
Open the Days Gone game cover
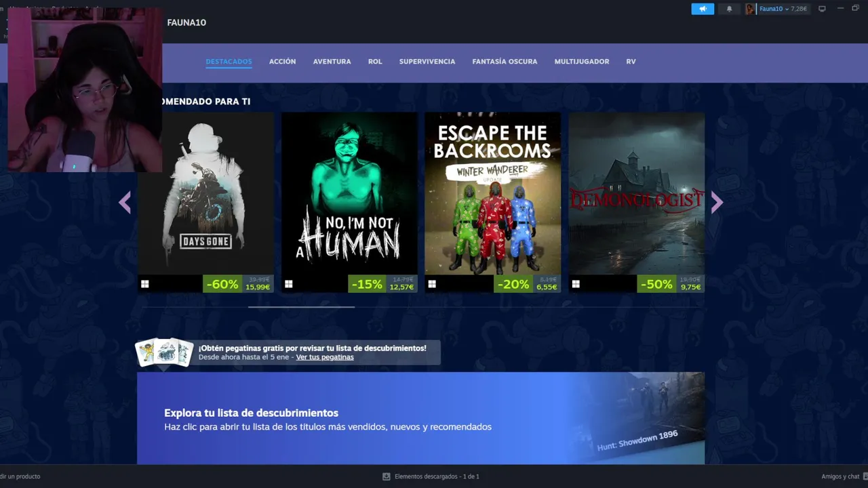205,193
